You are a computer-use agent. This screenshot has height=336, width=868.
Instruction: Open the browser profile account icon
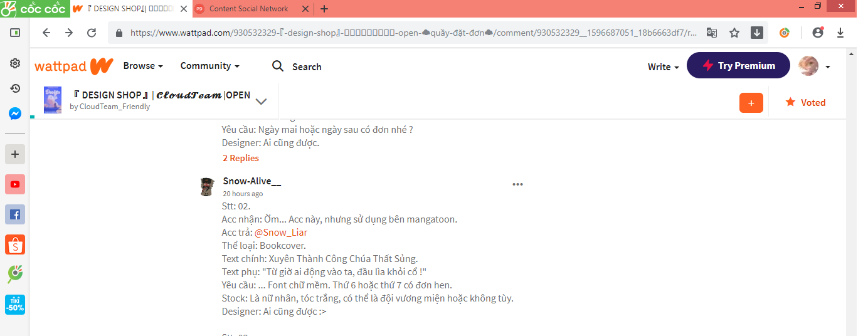click(818, 33)
